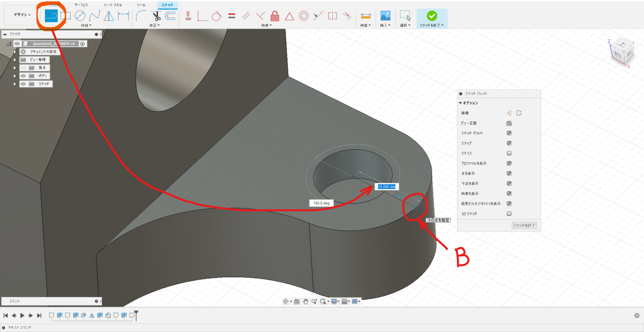
Task: Play the timeline
Action: pos(22,315)
